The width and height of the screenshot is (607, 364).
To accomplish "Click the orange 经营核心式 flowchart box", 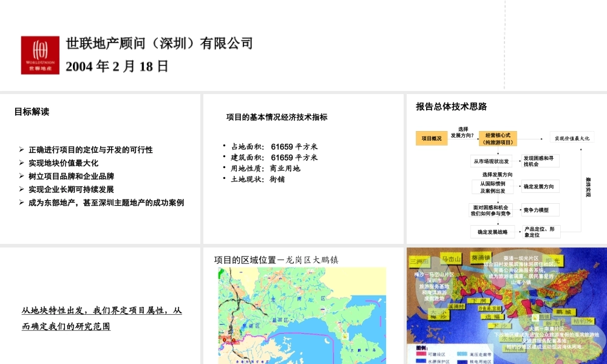I will [498, 138].
